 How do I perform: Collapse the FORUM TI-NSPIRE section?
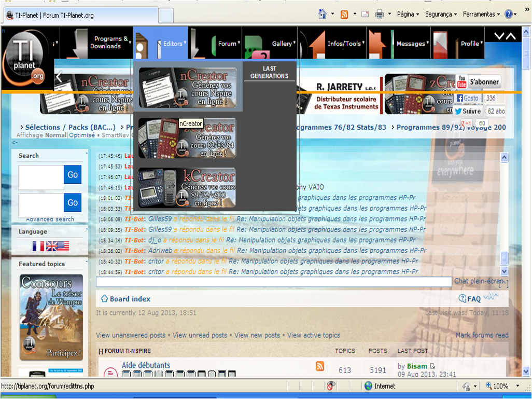coord(101,351)
